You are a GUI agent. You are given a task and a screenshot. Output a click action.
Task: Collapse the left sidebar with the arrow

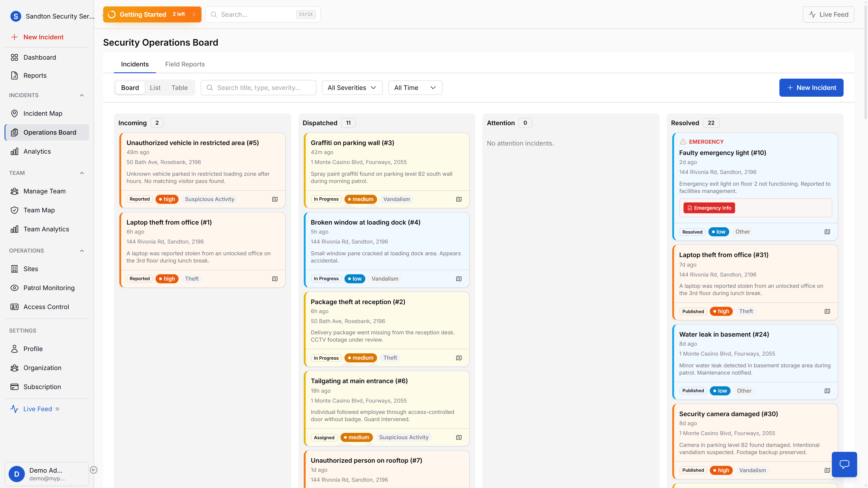(94, 469)
